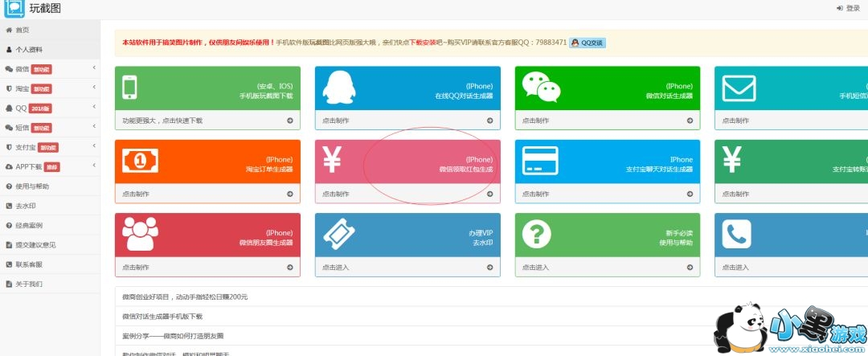Click 点击进入 under 办理VIP去水印
The height and width of the screenshot is (356, 868).
click(x=335, y=267)
